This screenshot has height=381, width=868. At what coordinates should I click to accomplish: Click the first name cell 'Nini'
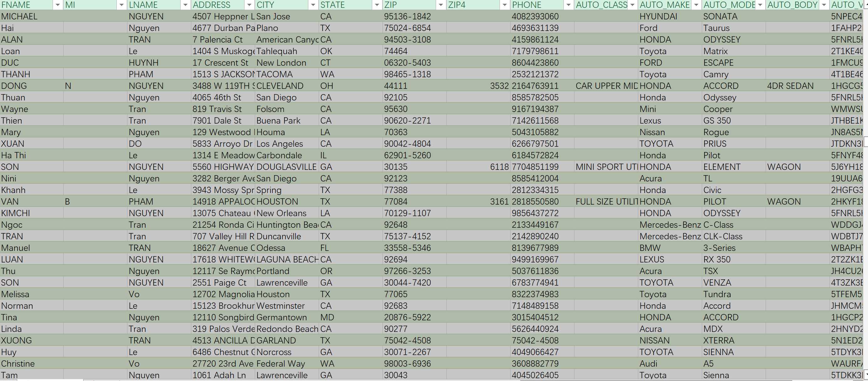point(32,178)
